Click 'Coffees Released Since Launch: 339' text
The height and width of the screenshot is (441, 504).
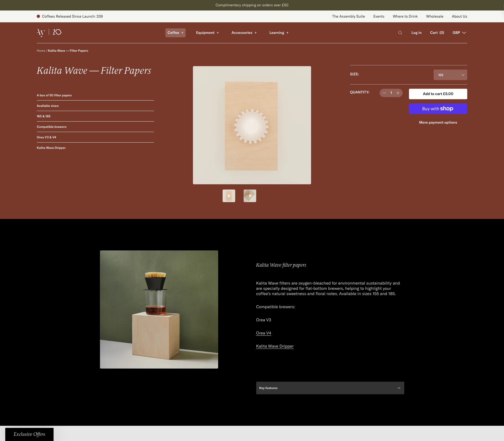(72, 16)
